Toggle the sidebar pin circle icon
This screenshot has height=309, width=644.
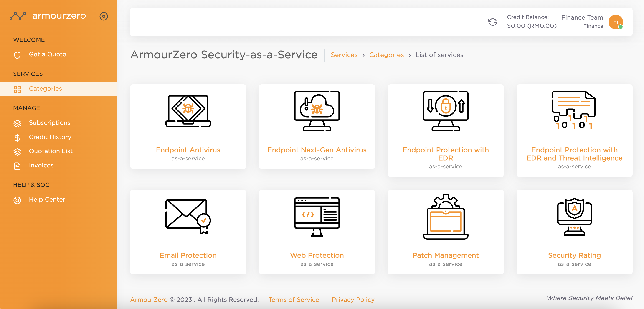point(104,16)
